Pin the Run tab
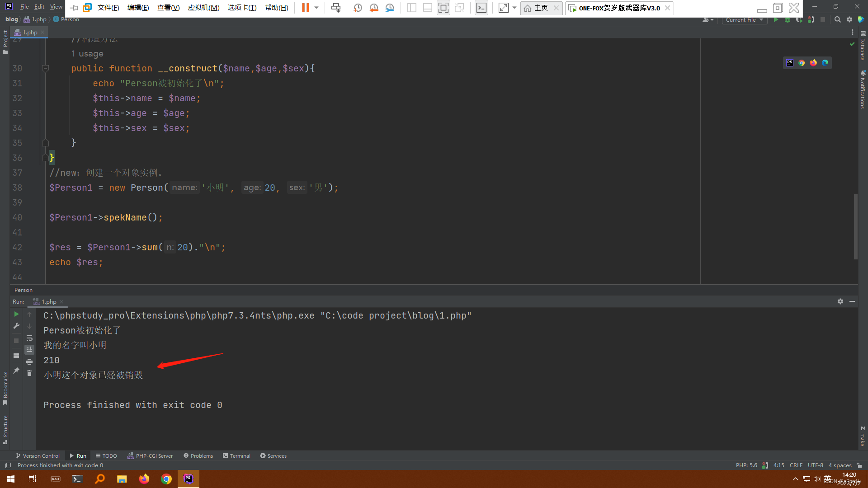This screenshot has width=868, height=488. (x=16, y=371)
